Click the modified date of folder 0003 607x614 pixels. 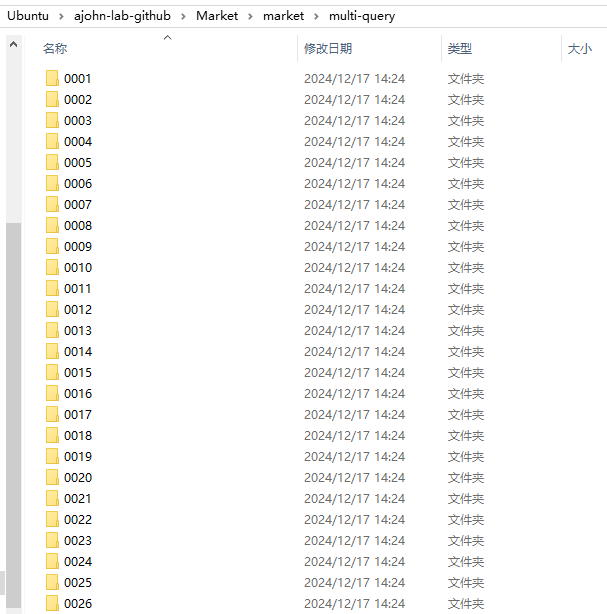click(x=354, y=121)
